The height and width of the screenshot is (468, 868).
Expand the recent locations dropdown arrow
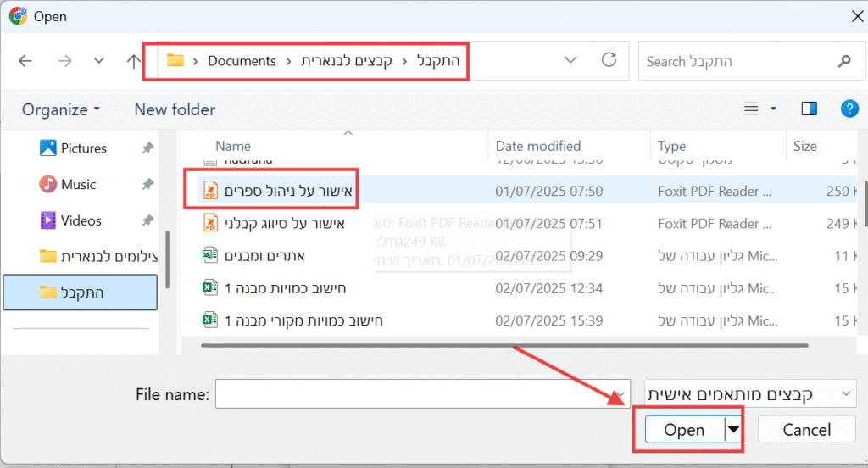(99, 61)
